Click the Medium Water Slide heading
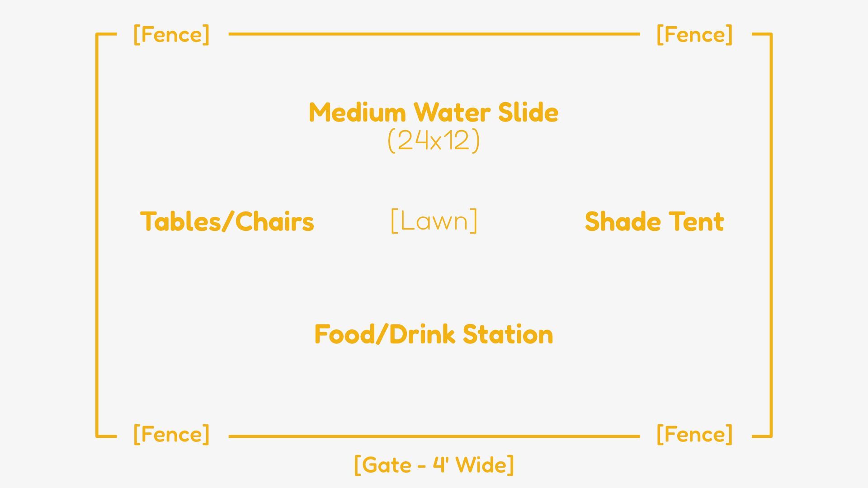The image size is (868, 488). [434, 113]
